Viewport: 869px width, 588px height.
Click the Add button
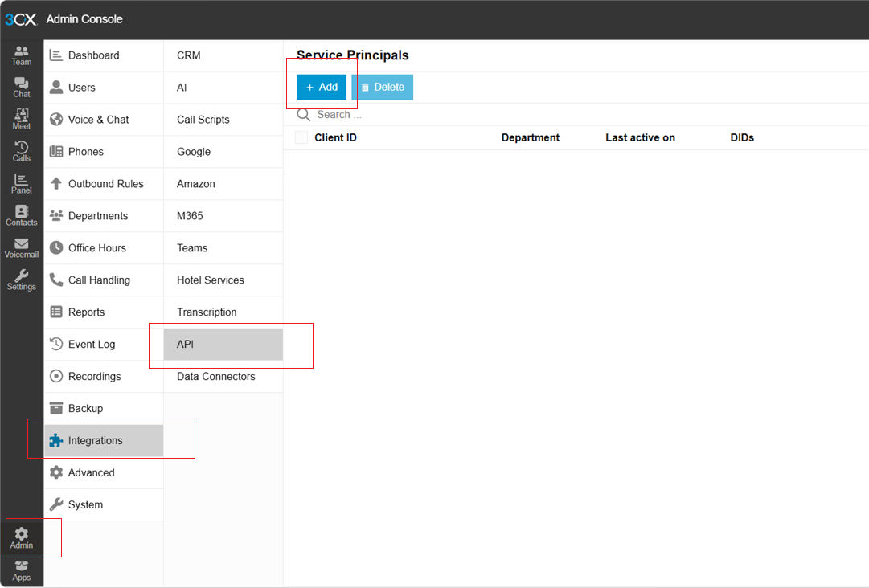[322, 88]
